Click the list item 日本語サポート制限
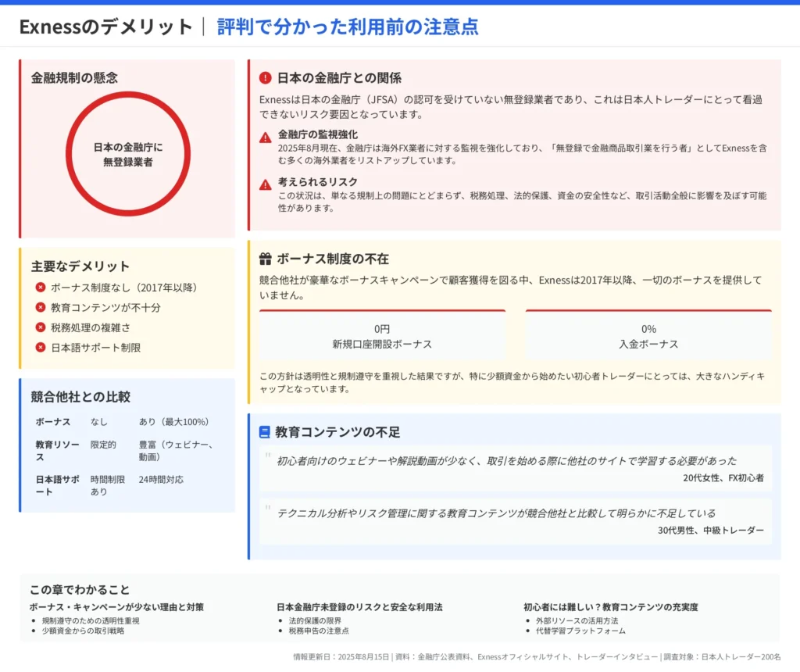Viewport: 800px width, 672px height. pos(95,348)
